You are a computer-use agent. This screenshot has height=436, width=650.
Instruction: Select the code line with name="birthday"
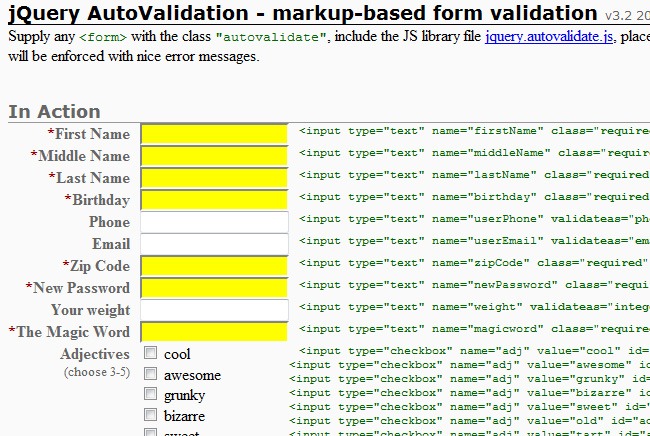pos(474,197)
